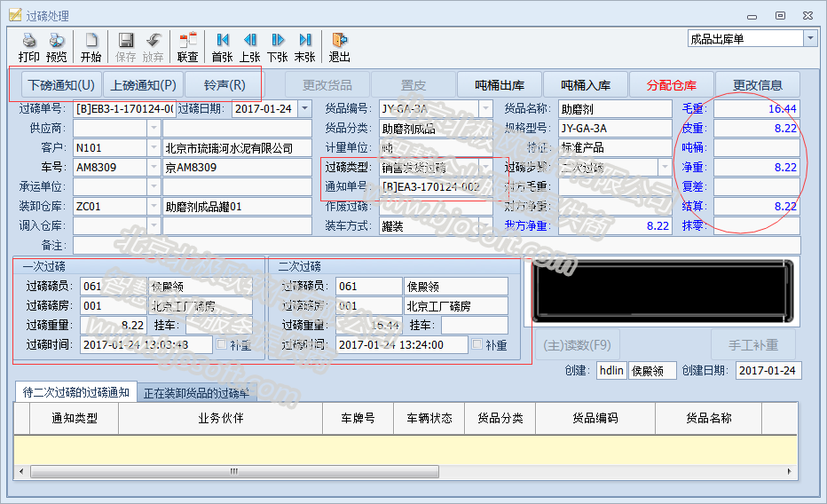Click the 更改货品 button
The height and width of the screenshot is (504, 827).
[327, 85]
